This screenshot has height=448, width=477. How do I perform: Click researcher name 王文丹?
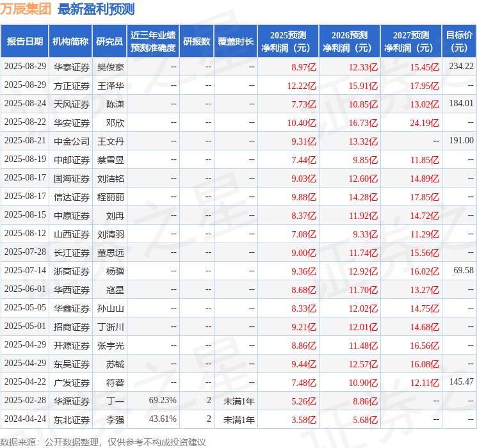111,141
